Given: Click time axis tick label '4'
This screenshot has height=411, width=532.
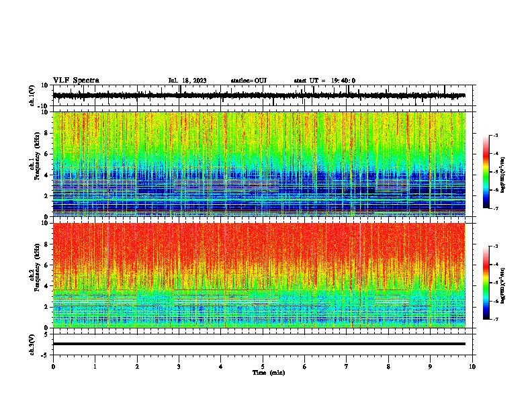Looking at the screenshot, I should [221, 367].
